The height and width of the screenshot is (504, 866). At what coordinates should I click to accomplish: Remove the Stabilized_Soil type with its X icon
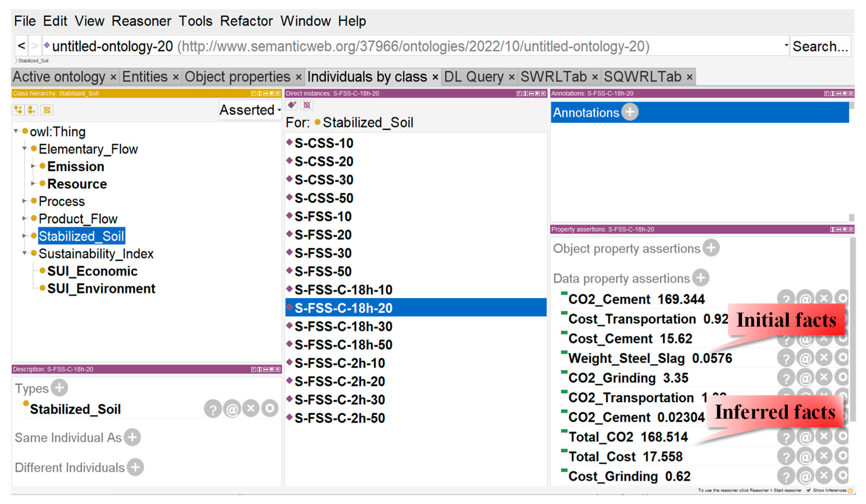(250, 409)
